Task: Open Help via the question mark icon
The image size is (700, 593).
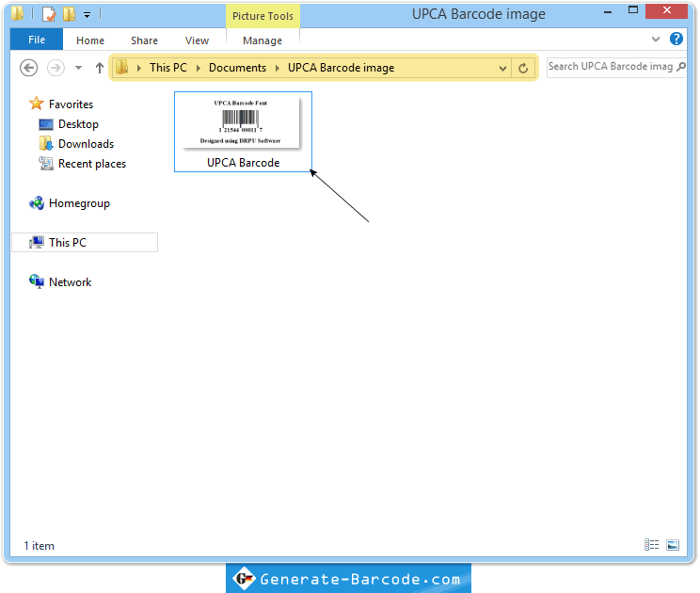Action: click(x=676, y=39)
